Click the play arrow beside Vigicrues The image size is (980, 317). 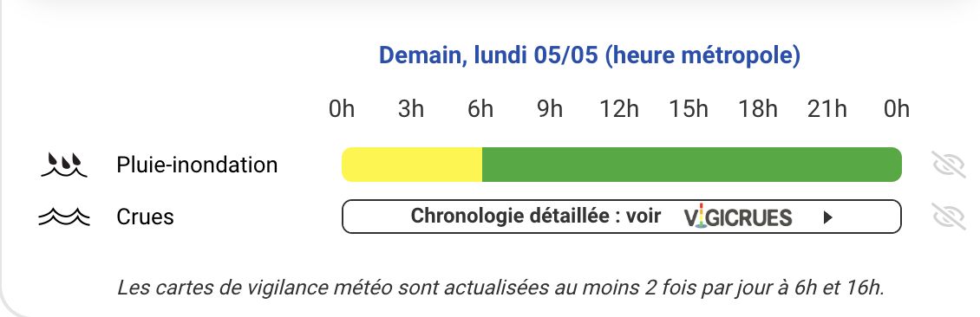pyautogui.click(x=828, y=217)
